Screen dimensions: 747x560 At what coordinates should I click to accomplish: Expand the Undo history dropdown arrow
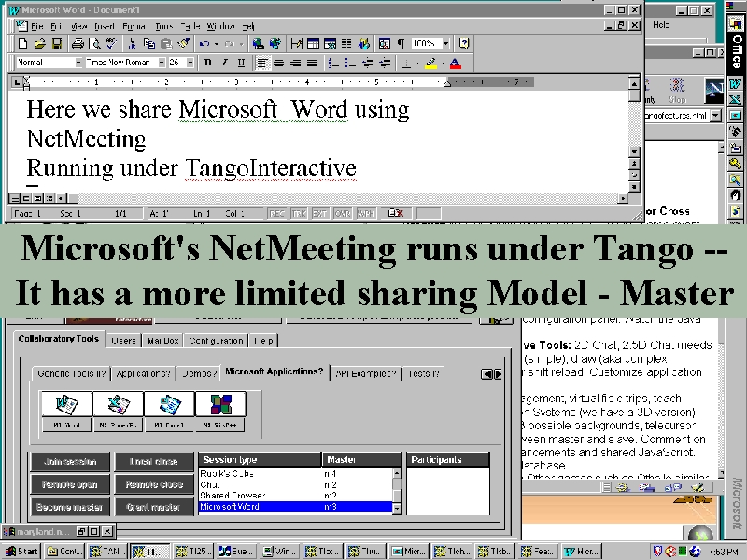pyautogui.click(x=217, y=44)
